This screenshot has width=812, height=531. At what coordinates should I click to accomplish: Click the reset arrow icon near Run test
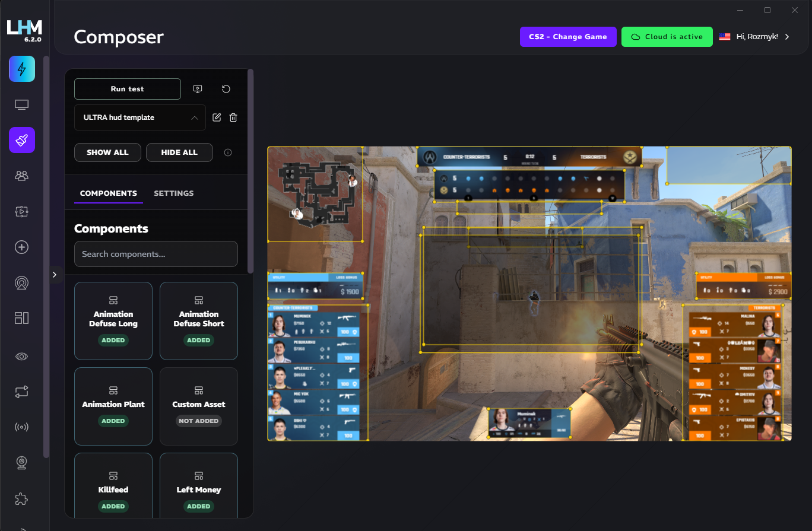point(226,88)
